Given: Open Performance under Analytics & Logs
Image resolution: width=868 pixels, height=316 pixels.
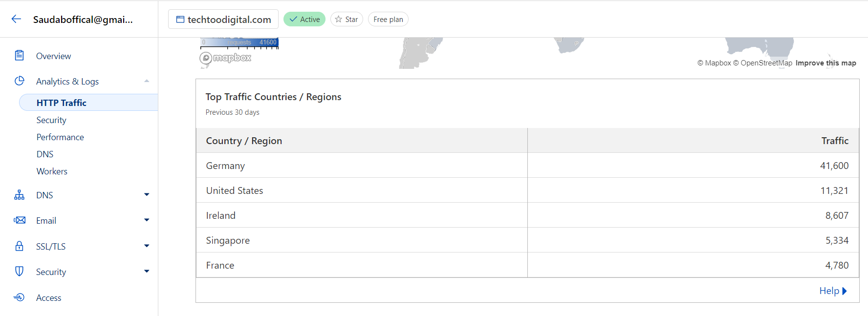Looking at the screenshot, I should click(60, 137).
